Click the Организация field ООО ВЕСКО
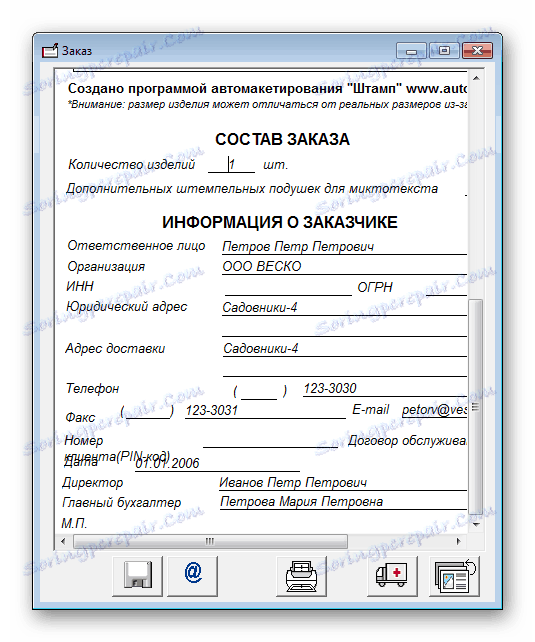535x642 pixels. tap(344, 266)
